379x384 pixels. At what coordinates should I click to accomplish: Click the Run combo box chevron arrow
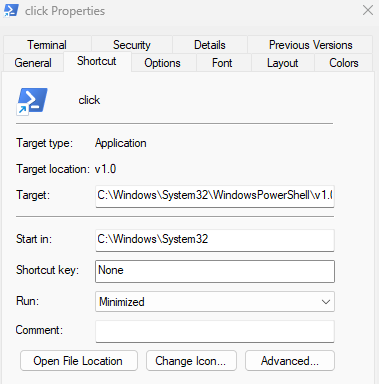pos(326,302)
